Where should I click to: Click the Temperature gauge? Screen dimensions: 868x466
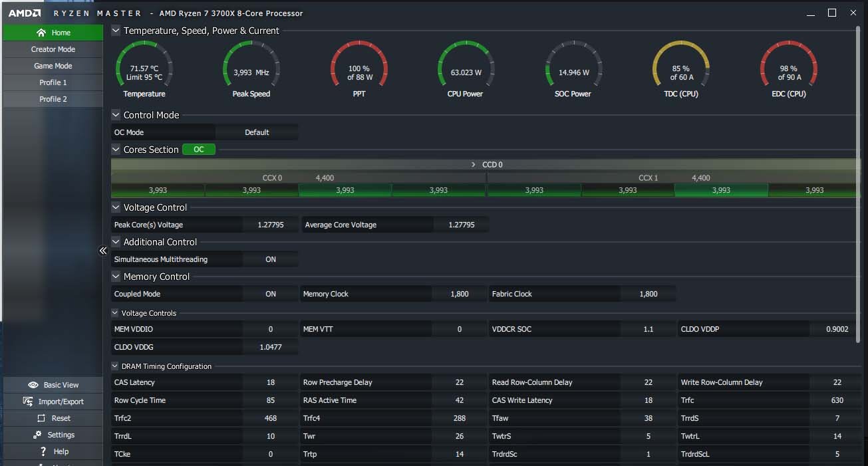[144, 69]
